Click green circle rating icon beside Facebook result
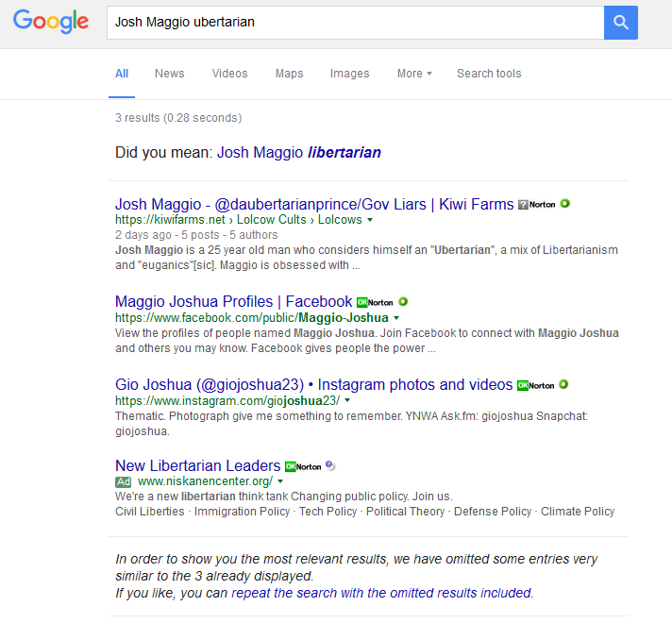Image resolution: width=672 pixels, height=640 pixels. tap(403, 301)
